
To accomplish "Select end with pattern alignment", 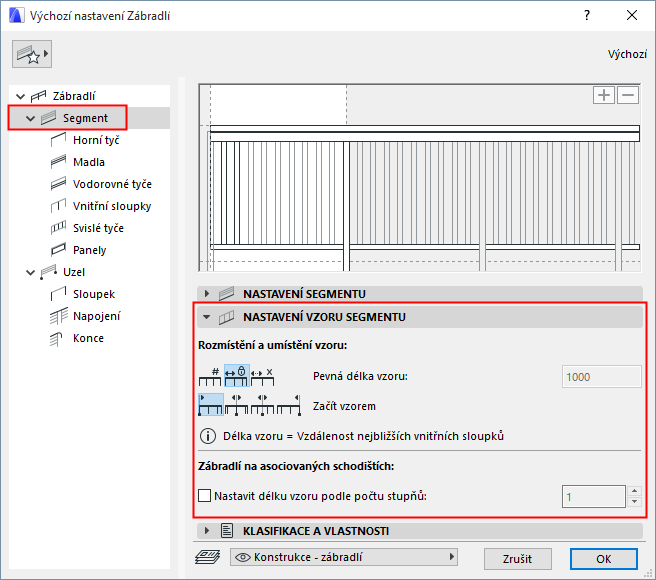I will [288, 405].
